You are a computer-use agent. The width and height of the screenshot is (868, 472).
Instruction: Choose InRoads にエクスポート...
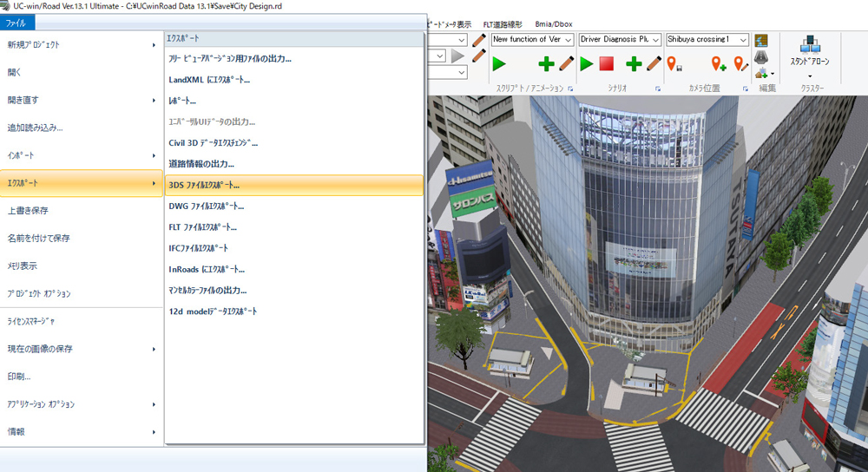(294, 270)
